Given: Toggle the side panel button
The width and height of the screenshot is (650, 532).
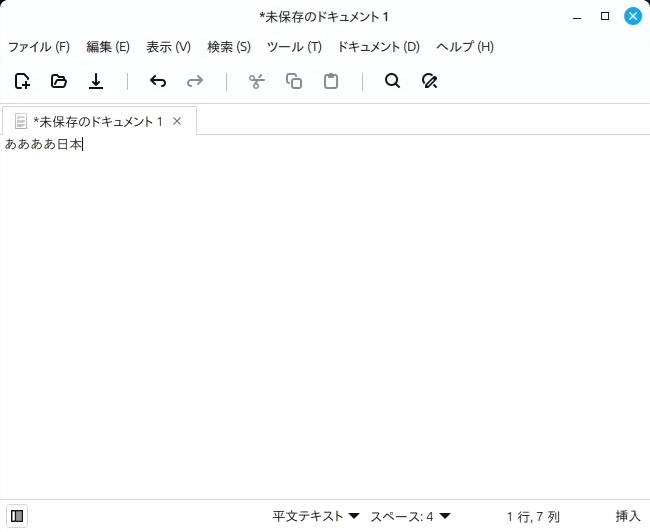Looking at the screenshot, I should tap(17, 516).
